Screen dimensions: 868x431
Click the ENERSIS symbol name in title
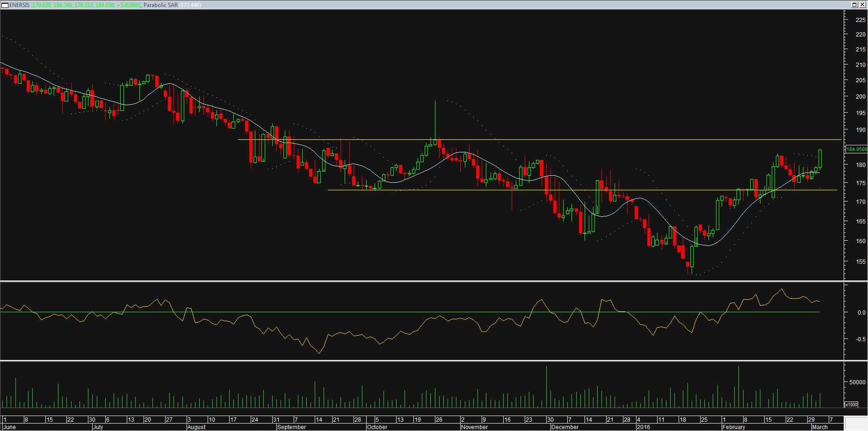20,5
